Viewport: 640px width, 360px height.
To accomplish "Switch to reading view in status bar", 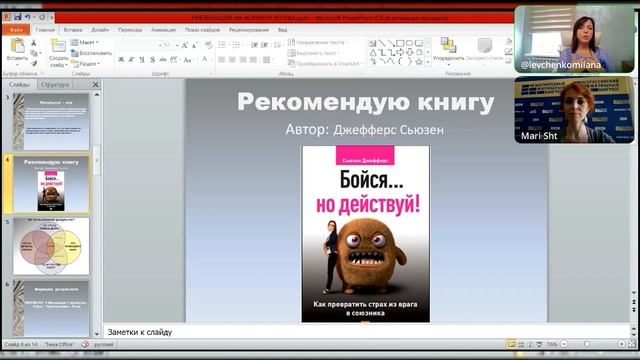I will pos(530,344).
